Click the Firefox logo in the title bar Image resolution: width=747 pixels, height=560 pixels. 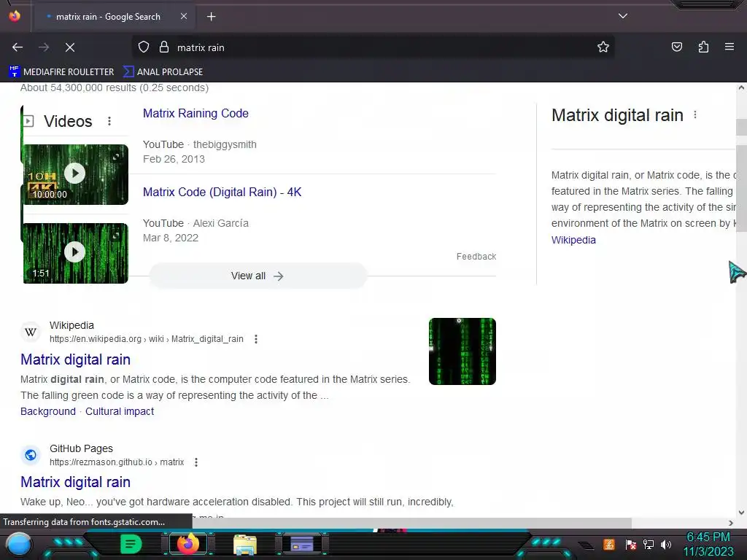click(x=15, y=16)
